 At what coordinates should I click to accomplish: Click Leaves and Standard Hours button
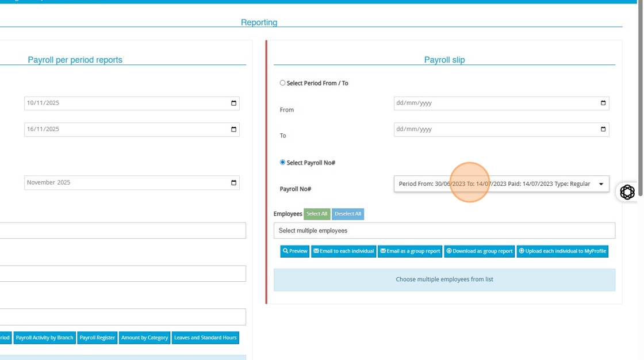[205, 338]
